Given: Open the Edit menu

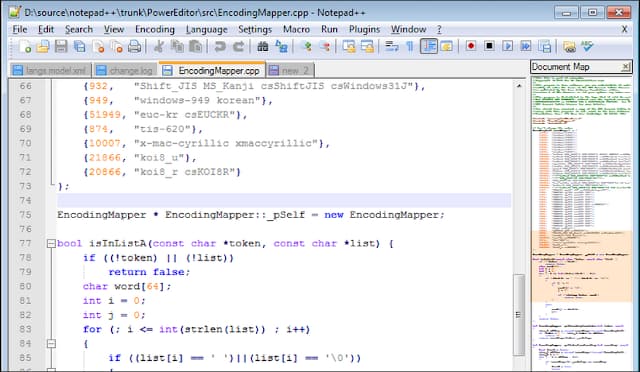Looking at the screenshot, I should [x=46, y=29].
